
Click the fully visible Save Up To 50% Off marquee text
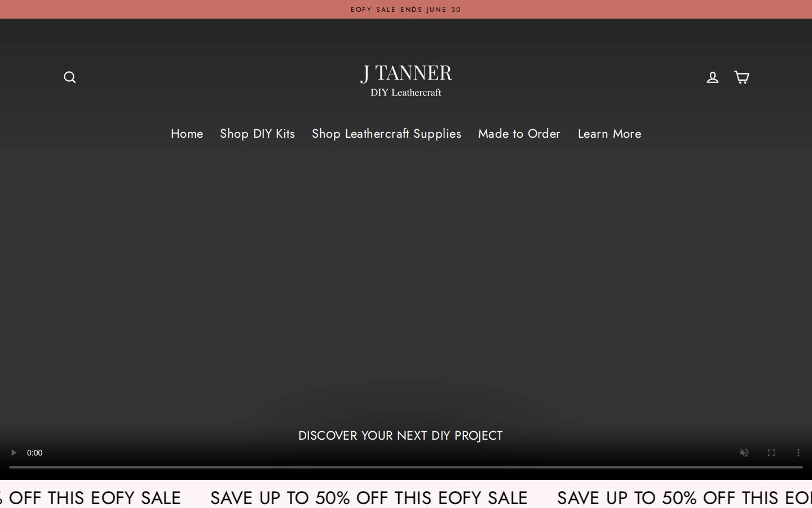point(369,498)
